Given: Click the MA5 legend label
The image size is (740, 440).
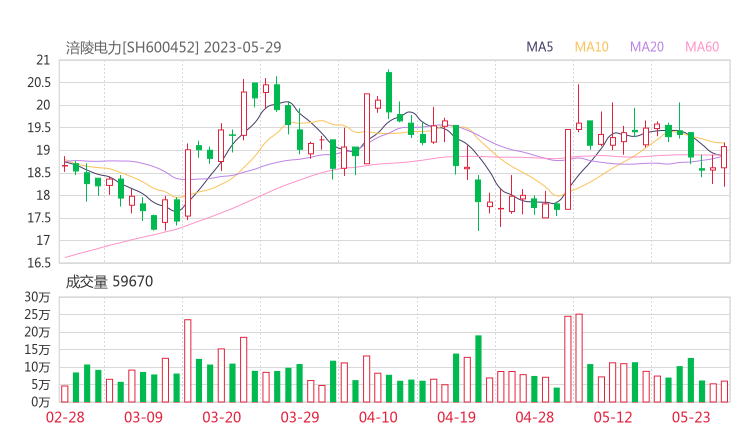Looking at the screenshot, I should pyautogui.click(x=539, y=47).
